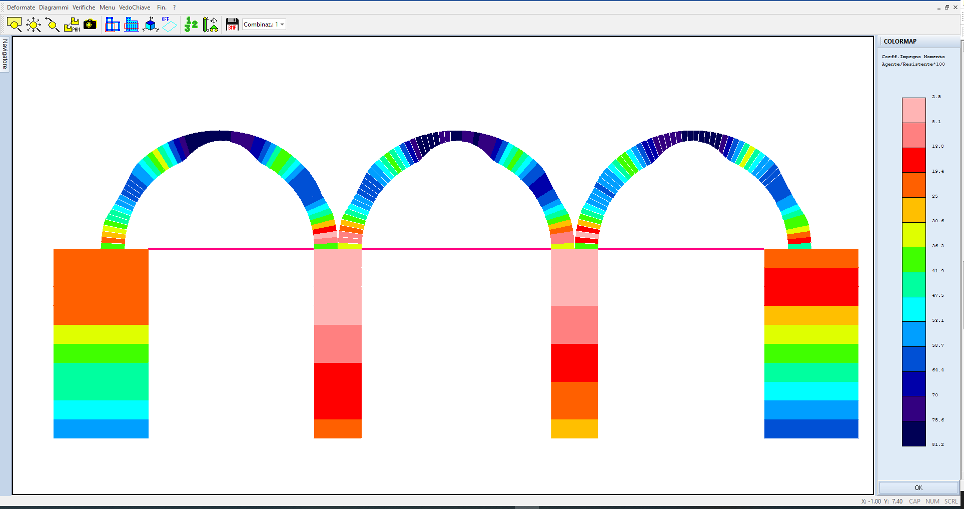This screenshot has width=964, height=510.
Task: Select the blue building grid view icon
Action: pyautogui.click(x=132, y=25)
